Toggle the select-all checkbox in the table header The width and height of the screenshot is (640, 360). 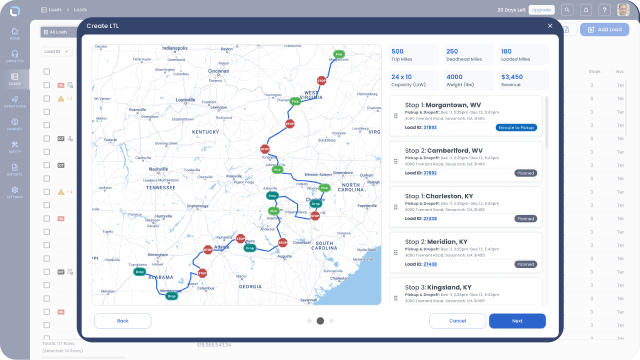[47, 71]
